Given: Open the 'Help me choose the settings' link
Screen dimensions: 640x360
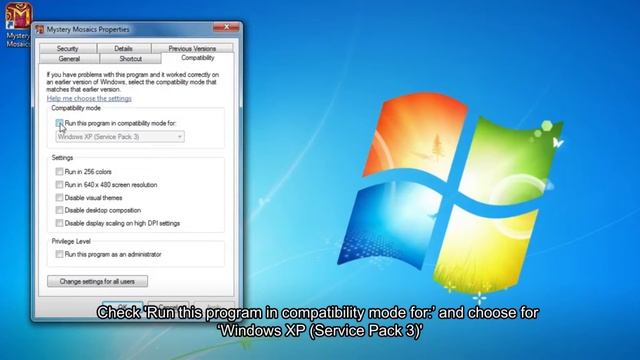Looking at the screenshot, I should click(89, 98).
